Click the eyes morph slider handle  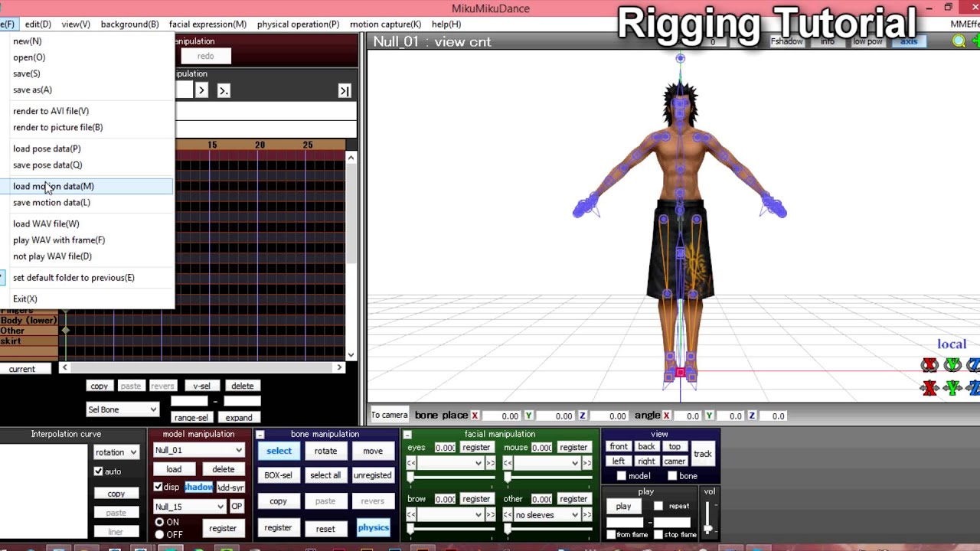coord(410,477)
